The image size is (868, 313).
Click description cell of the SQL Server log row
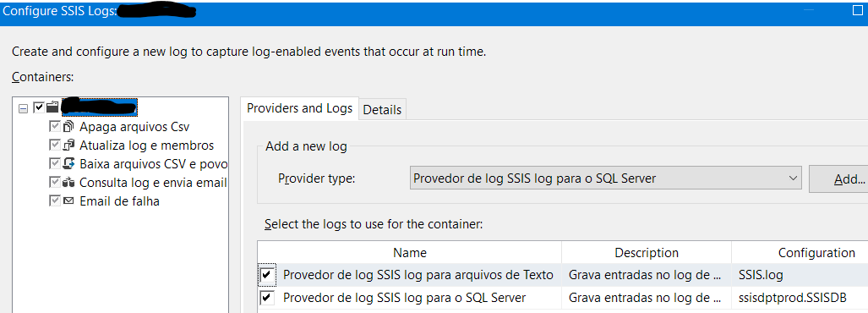click(x=647, y=298)
